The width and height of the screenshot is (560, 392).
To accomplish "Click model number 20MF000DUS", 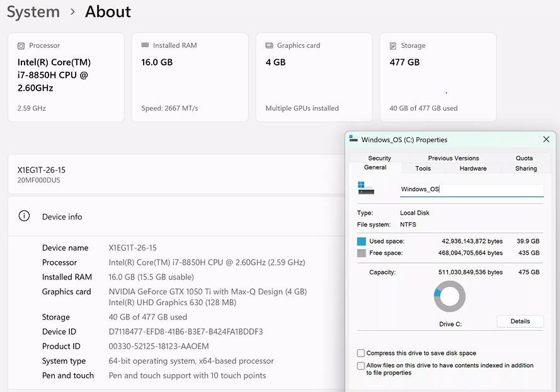I will [x=38, y=180].
